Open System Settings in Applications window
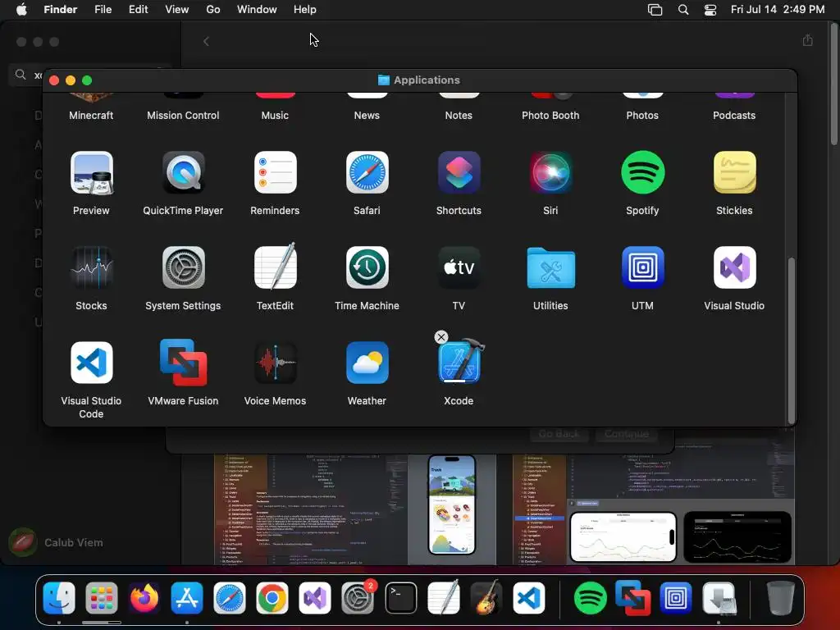This screenshot has height=630, width=840. pos(183,267)
